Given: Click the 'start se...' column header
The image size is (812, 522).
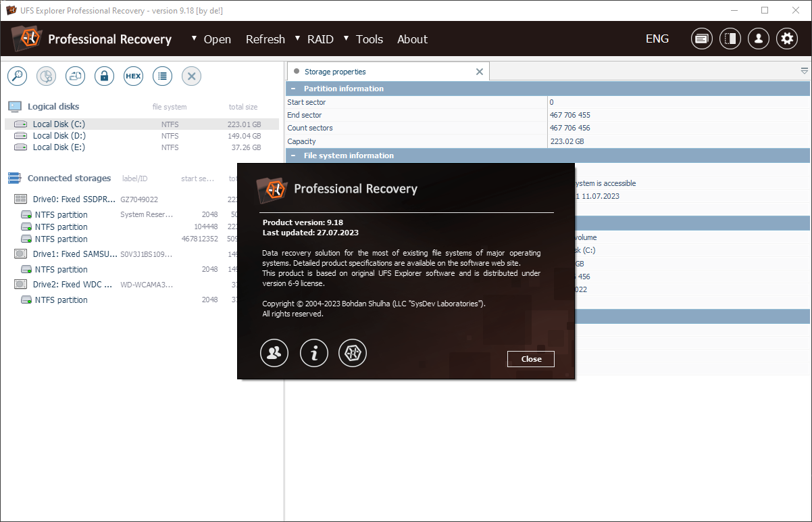Looking at the screenshot, I should 197,179.
